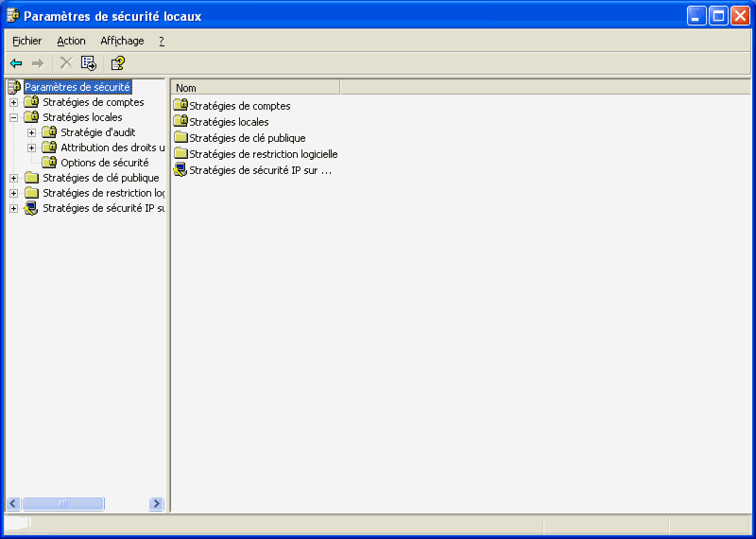This screenshot has width=756, height=539.
Task: Select Stratégies de clé publique tree label
Action: [101, 178]
